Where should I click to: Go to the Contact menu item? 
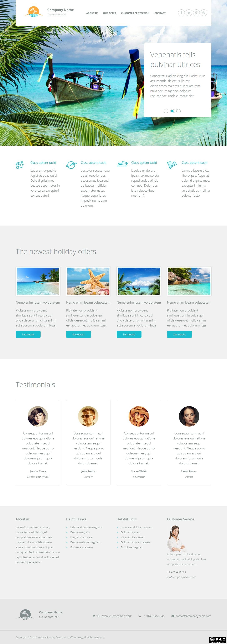click(160, 13)
